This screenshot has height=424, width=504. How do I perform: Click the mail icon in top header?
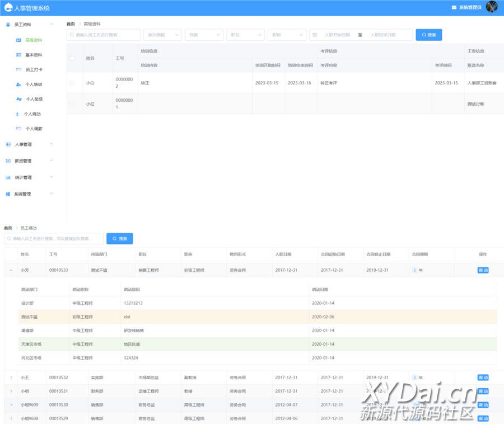pos(454,7)
